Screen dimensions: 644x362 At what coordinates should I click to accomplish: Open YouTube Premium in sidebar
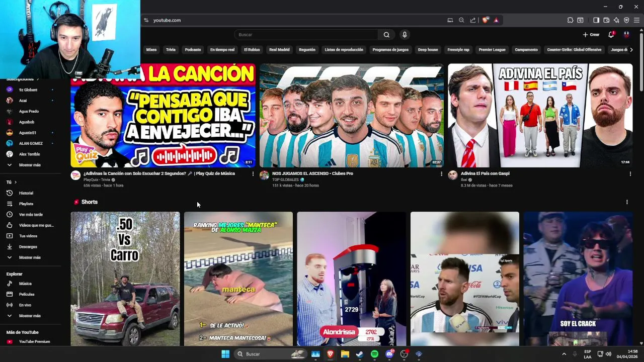click(30, 342)
